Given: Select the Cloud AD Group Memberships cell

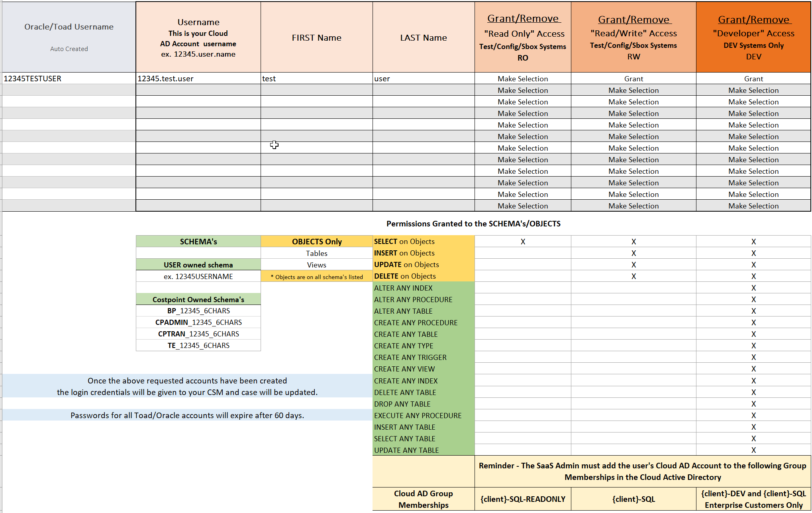Looking at the screenshot, I should 423,499.
